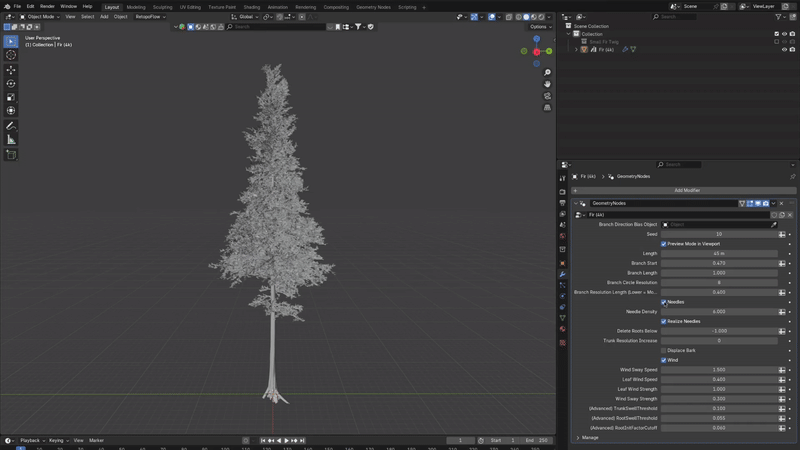The height and width of the screenshot is (450, 800).
Task: Jump to the timeline end frame
Action: pyautogui.click(x=302, y=440)
